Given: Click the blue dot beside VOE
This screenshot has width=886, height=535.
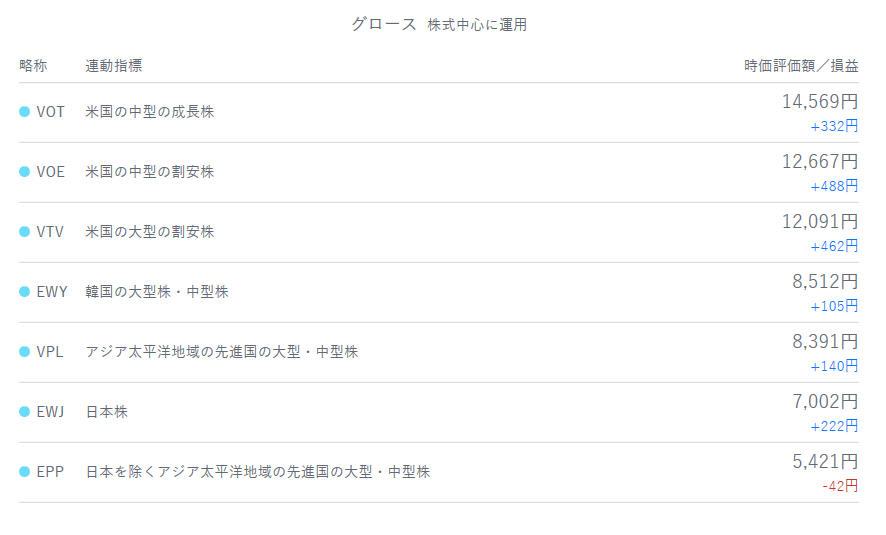Looking at the screenshot, I should [x=24, y=172].
